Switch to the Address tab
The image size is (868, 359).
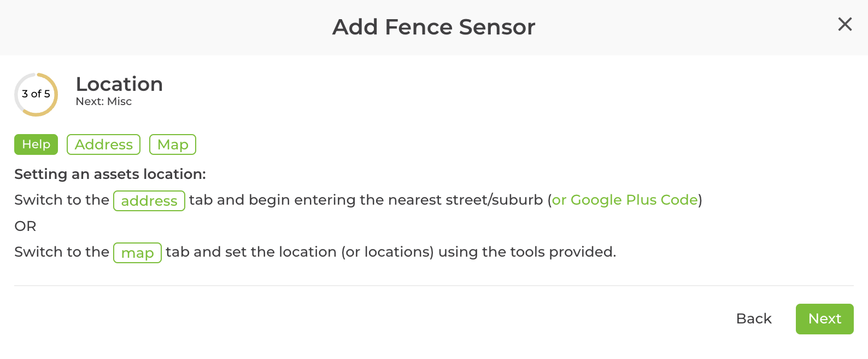click(103, 144)
